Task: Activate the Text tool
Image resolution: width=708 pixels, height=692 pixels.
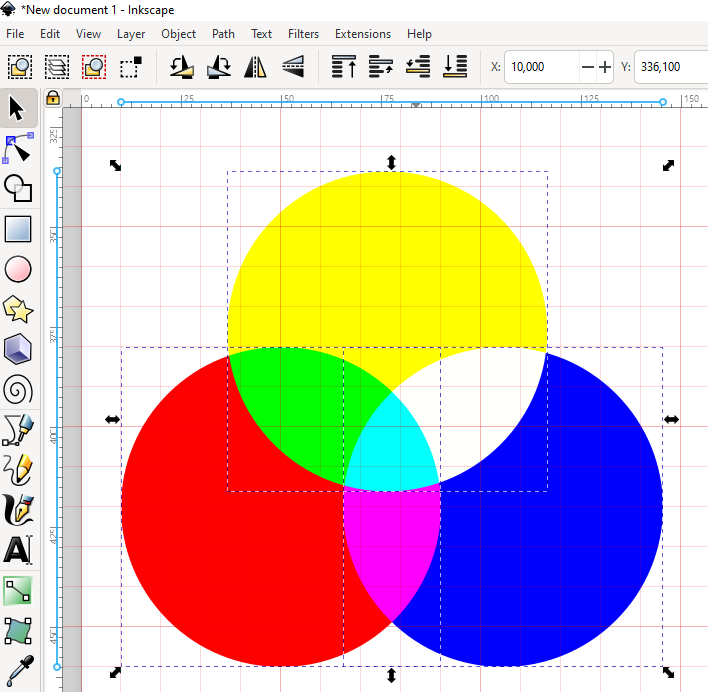Action: [x=19, y=550]
